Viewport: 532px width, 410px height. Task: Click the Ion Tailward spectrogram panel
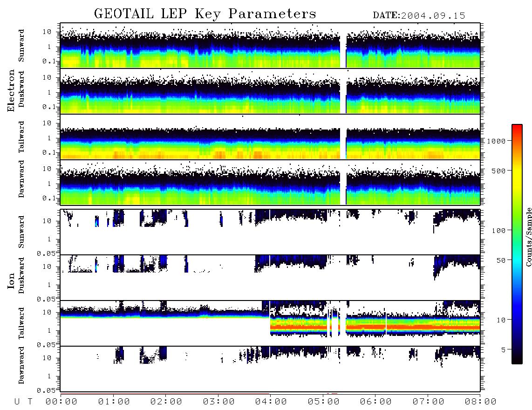coord(270,323)
